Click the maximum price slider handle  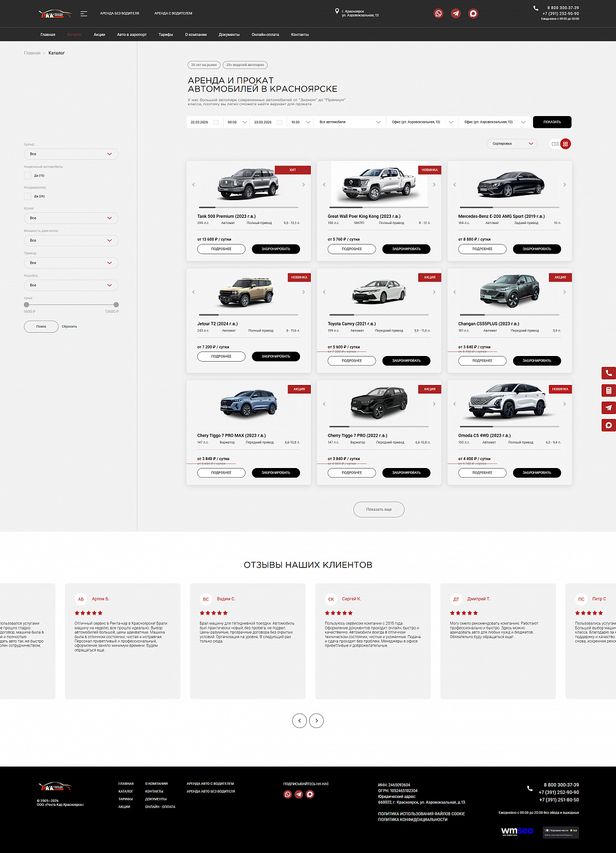(116, 305)
